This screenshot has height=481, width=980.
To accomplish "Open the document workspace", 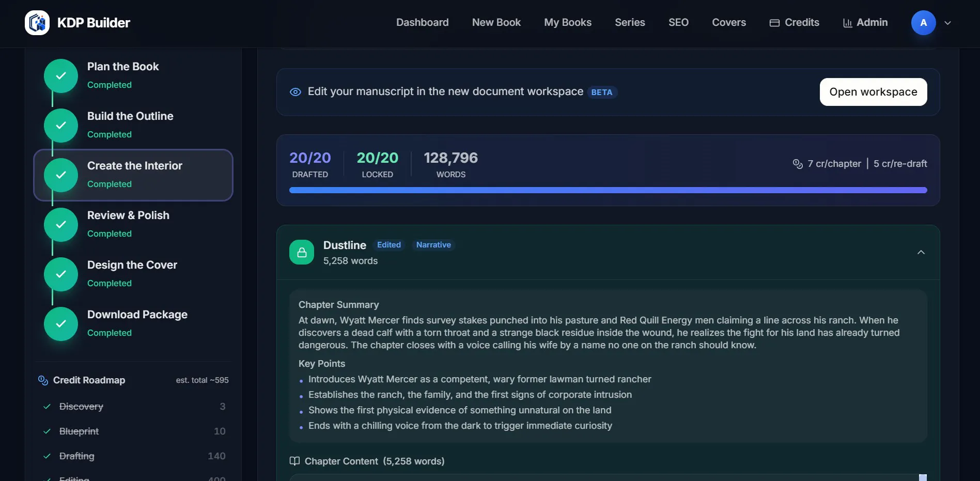I will pyautogui.click(x=873, y=92).
